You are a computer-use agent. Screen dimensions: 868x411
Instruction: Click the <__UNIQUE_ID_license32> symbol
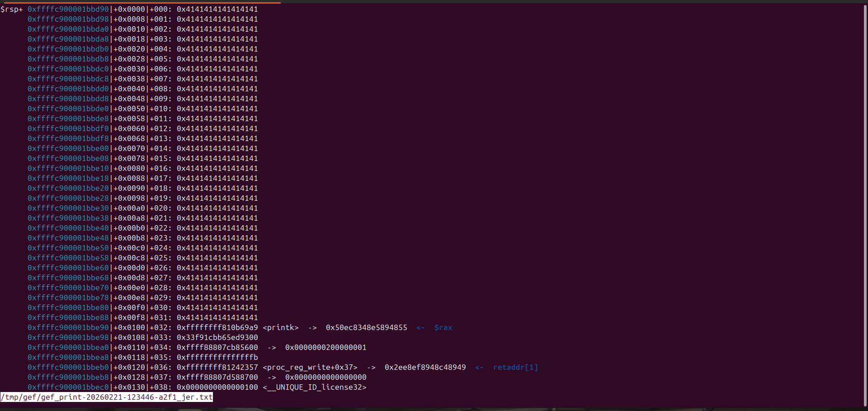point(314,387)
